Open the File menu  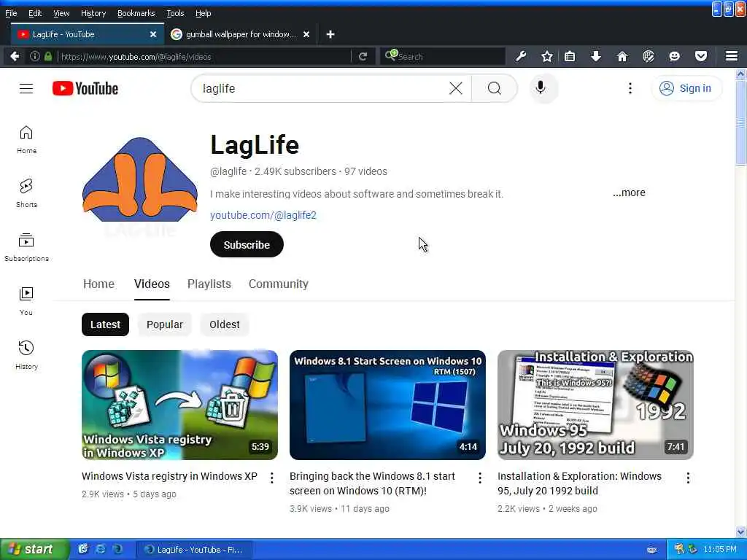point(11,13)
